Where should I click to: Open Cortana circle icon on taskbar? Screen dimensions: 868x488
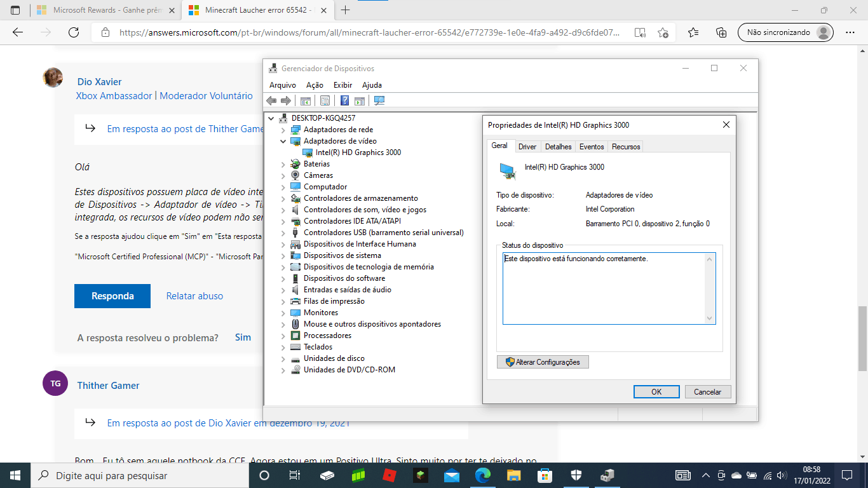(x=265, y=475)
